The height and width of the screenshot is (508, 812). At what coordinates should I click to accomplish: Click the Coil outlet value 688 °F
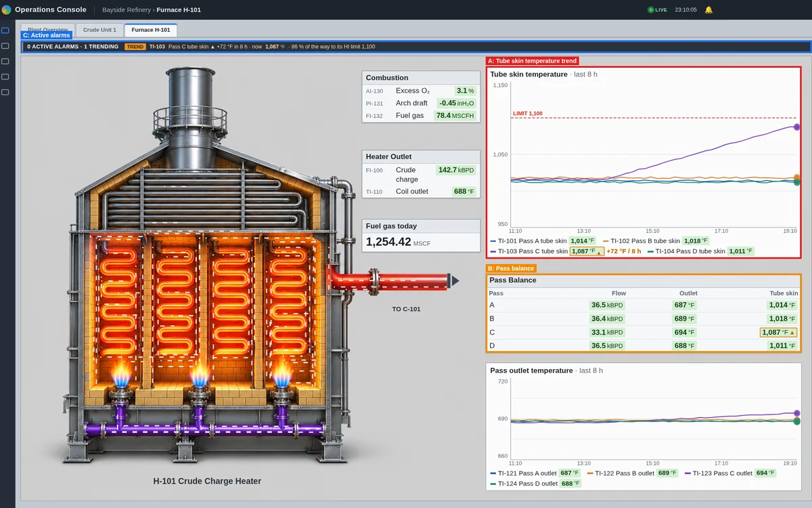coord(464,192)
